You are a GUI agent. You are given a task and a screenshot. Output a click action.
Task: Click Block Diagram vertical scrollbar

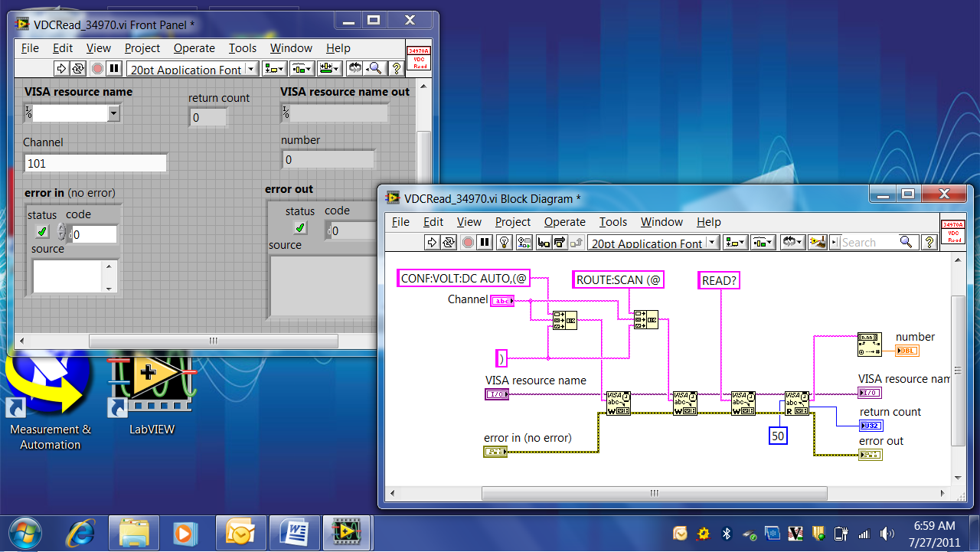(x=958, y=369)
